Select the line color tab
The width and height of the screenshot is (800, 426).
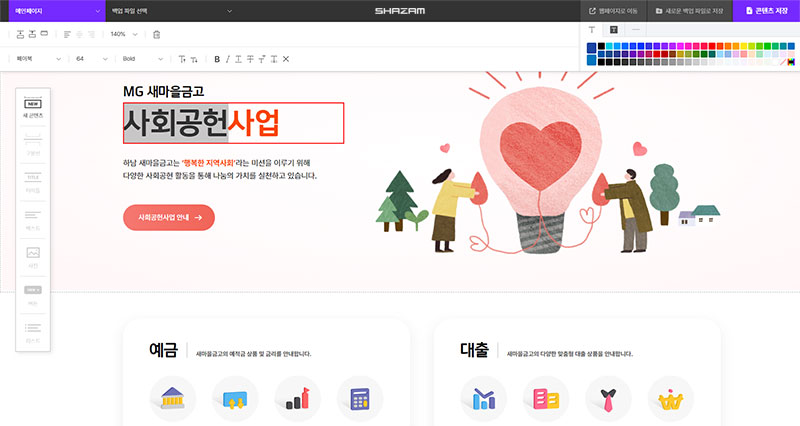click(x=636, y=30)
